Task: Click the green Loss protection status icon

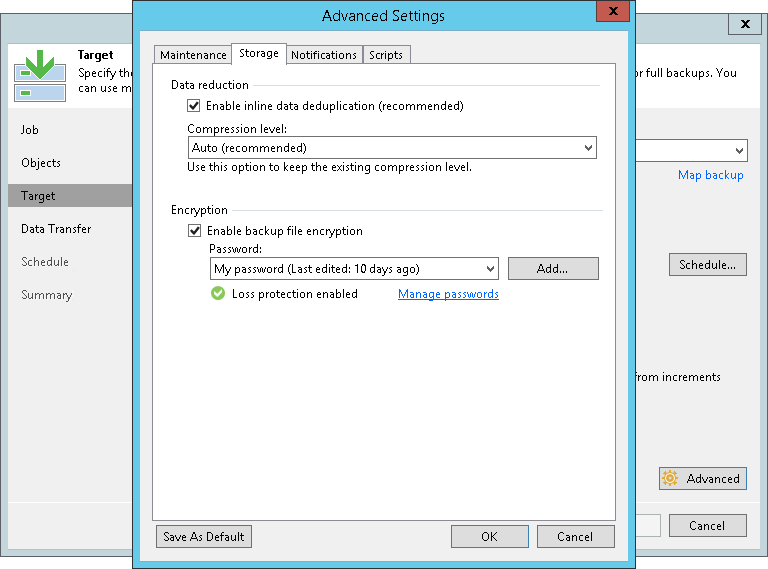Action: click(x=218, y=293)
